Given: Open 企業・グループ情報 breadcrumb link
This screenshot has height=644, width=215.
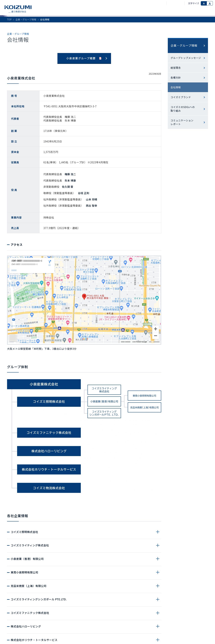Looking at the screenshot, I should tap(26, 20).
